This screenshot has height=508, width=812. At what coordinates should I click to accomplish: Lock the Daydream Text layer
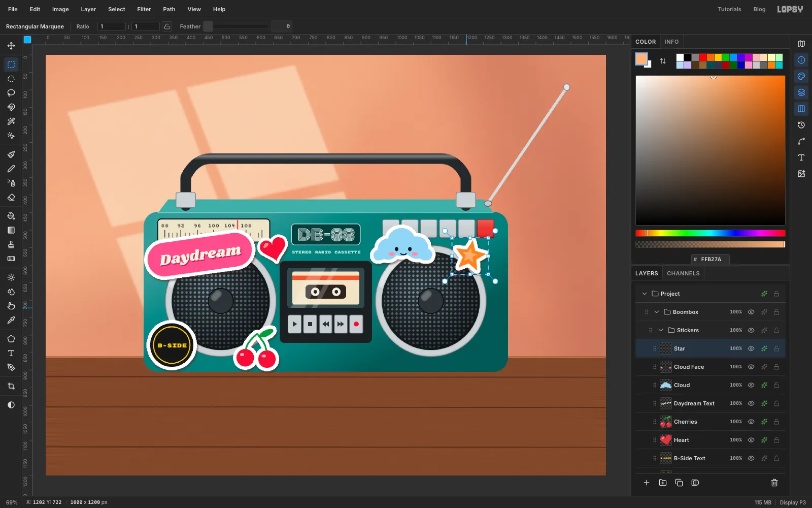pos(776,403)
